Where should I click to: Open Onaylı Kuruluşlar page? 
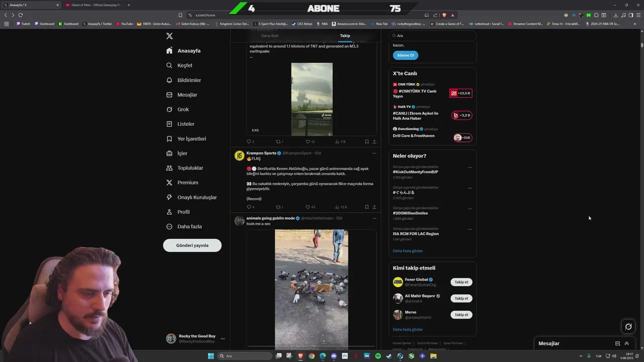pyautogui.click(x=192, y=197)
